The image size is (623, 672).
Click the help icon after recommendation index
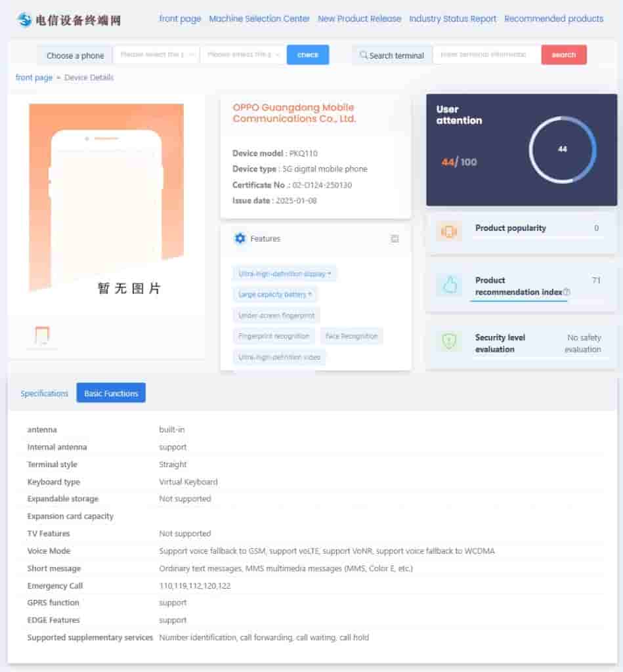(567, 292)
